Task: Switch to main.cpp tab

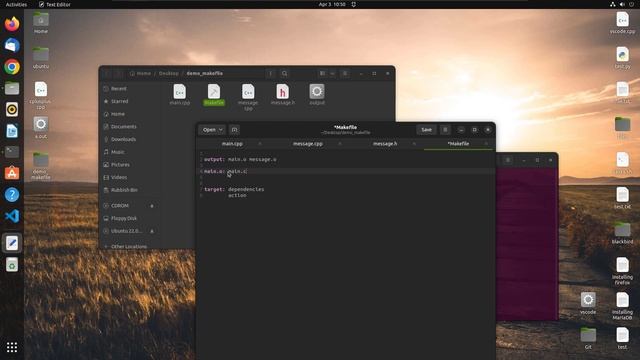Action: coord(232,144)
